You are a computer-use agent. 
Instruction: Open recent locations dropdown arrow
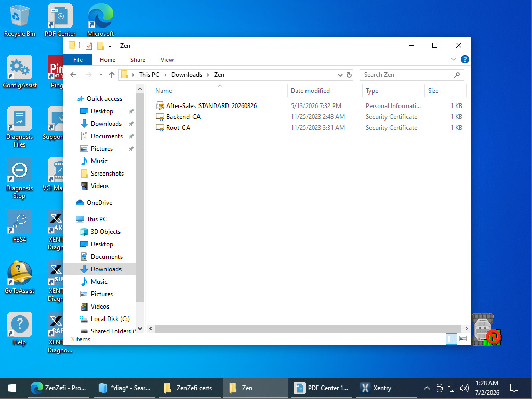pyautogui.click(x=101, y=75)
